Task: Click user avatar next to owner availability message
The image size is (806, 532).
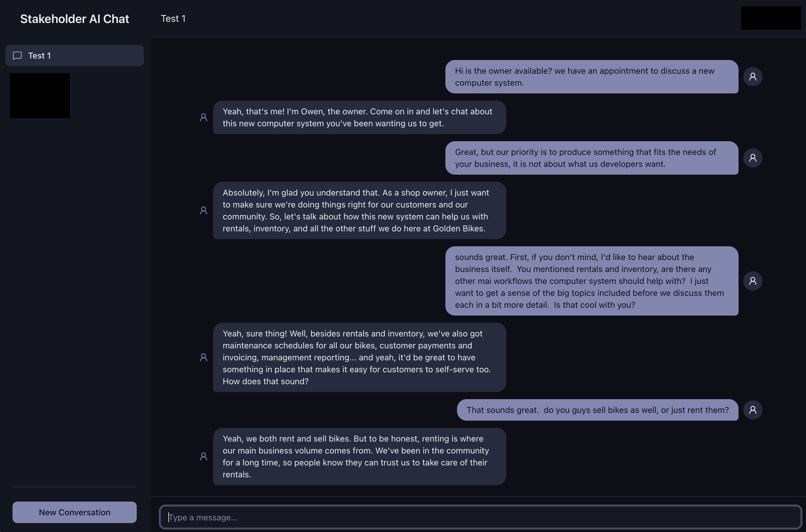Action: [752, 77]
